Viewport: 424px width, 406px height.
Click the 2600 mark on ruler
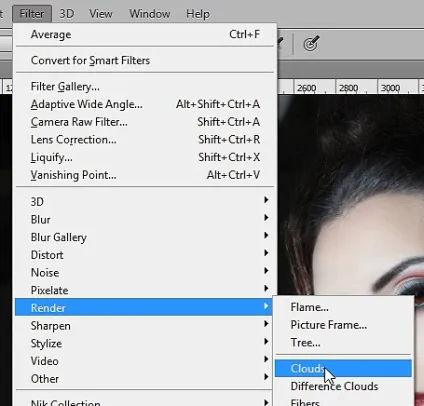[306, 88]
